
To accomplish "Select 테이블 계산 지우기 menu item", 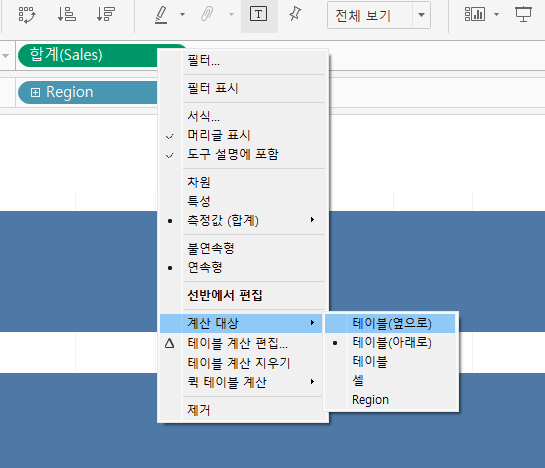I will tap(241, 363).
